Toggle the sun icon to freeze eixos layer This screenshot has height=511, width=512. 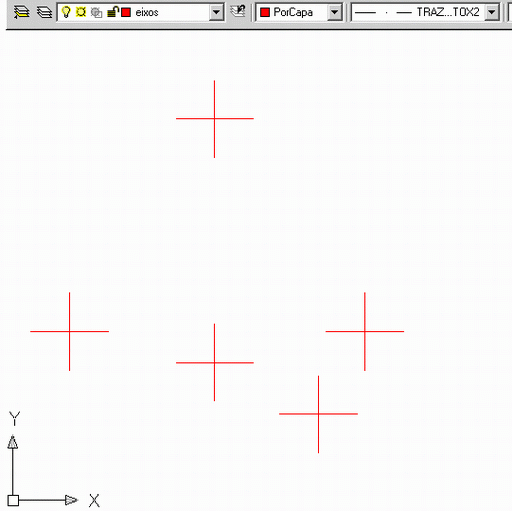(x=81, y=12)
